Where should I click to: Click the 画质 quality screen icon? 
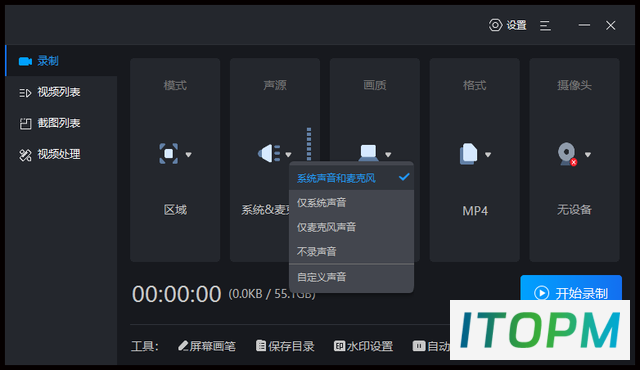(368, 152)
